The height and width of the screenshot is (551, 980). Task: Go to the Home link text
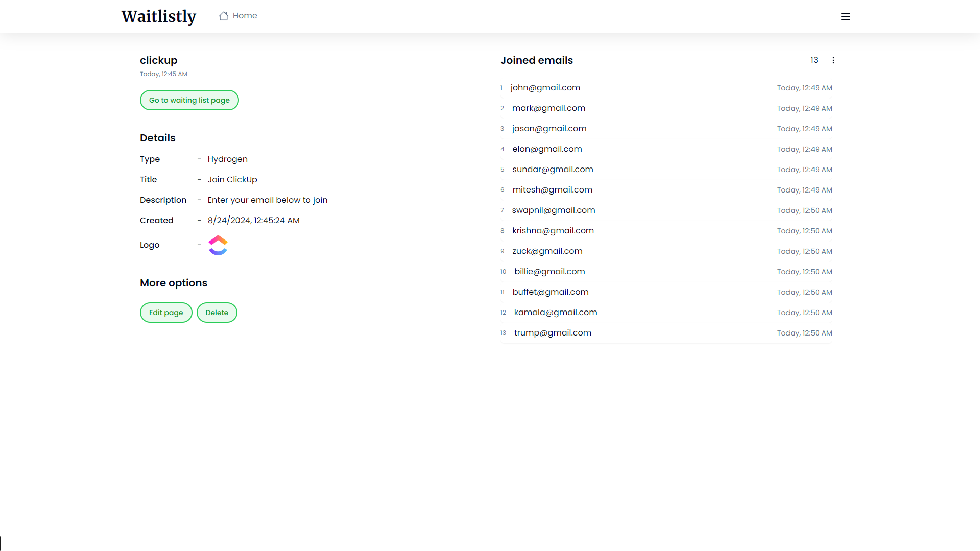coord(245,16)
